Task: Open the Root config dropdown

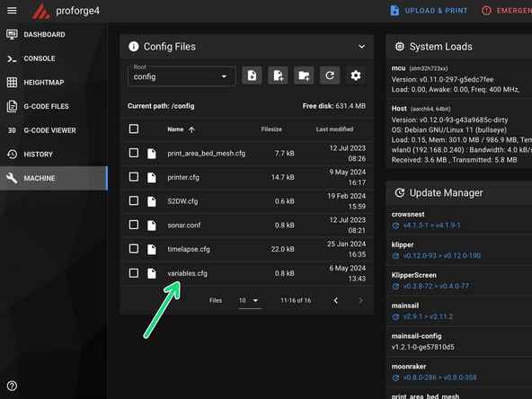Action: [x=182, y=76]
